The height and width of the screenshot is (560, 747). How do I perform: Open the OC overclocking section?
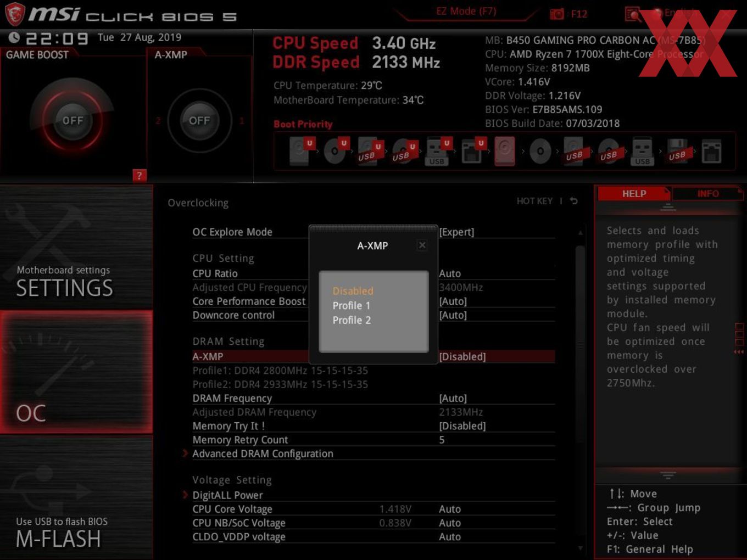click(x=76, y=372)
